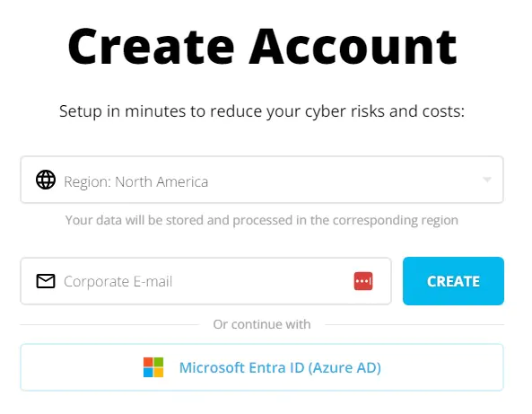This screenshot has width=532, height=414.
Task: Click the Microsoft four-color logo
Action: click(x=153, y=367)
